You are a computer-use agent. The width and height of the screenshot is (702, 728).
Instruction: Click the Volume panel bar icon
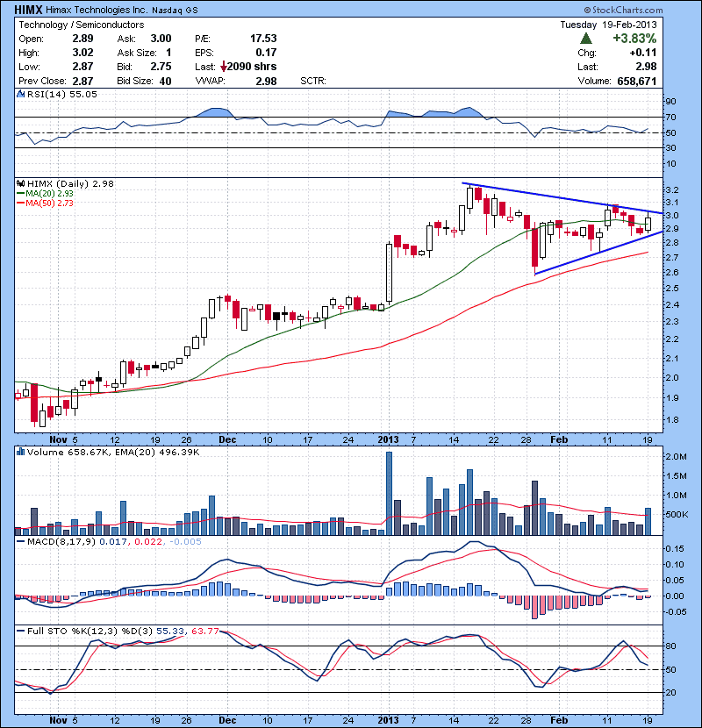[20, 452]
